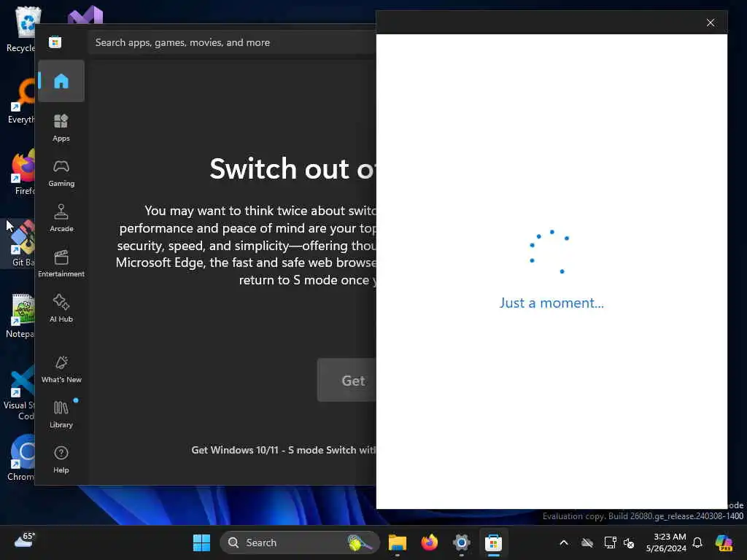Viewport: 747px width, 560px height.
Task: Open the Copilot preview icon in taskbar
Action: (724, 542)
